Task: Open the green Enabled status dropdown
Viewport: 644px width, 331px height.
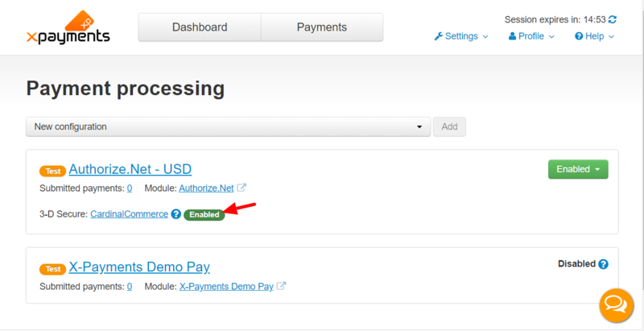Action: pos(578,169)
